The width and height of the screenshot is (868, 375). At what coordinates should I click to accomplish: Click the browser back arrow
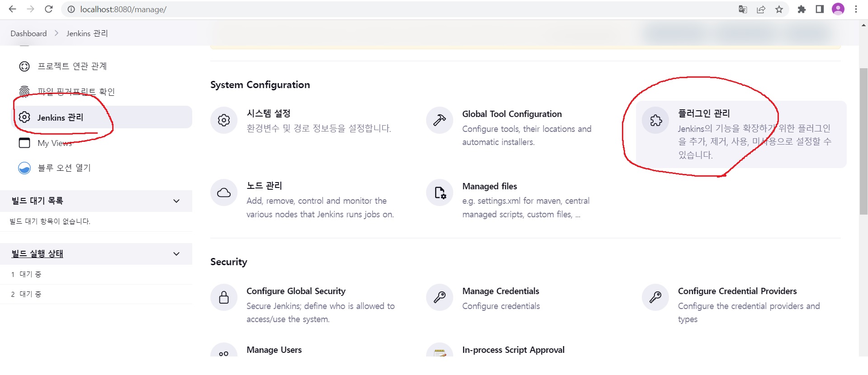click(13, 9)
